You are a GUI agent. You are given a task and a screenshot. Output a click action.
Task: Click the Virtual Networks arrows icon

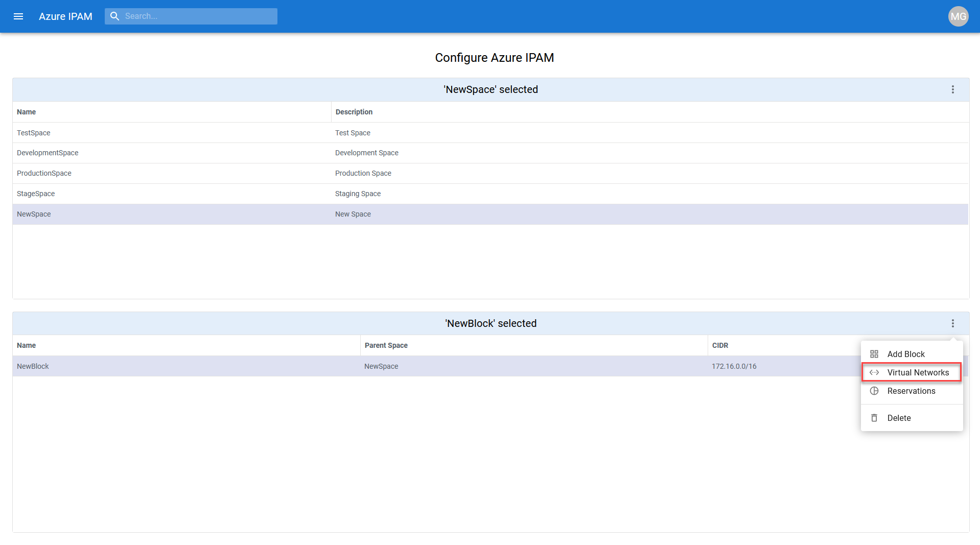pos(874,372)
